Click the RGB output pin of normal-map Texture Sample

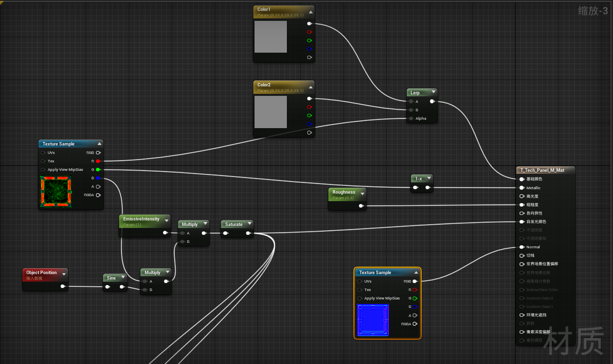(415, 281)
